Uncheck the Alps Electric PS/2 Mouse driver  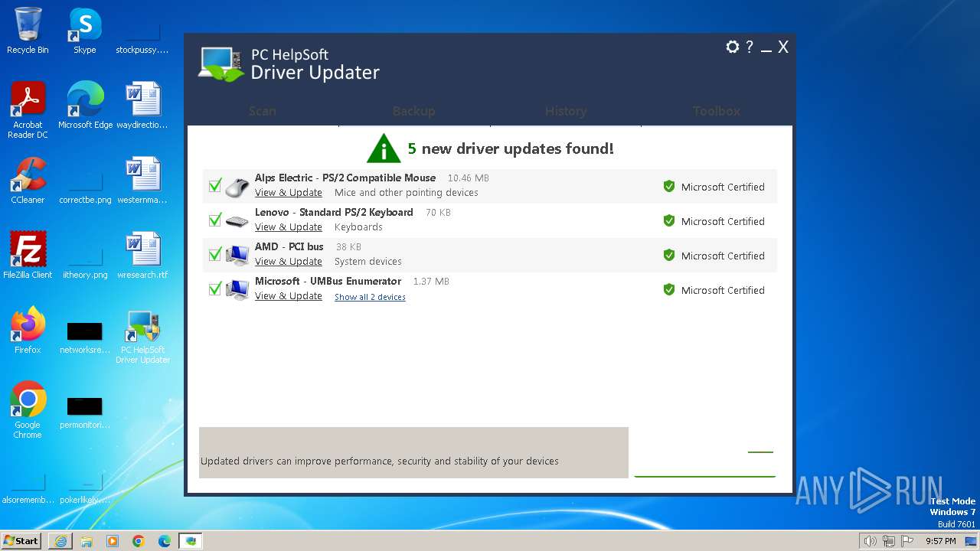[215, 186]
